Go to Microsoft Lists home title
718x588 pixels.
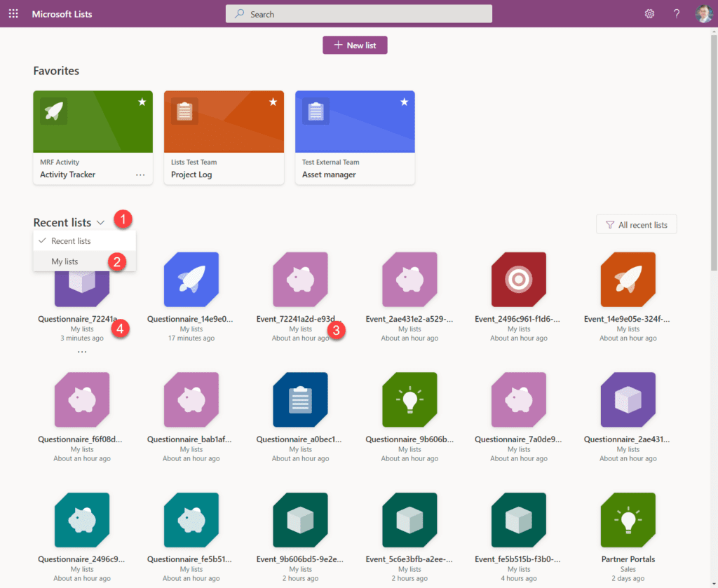pos(62,14)
